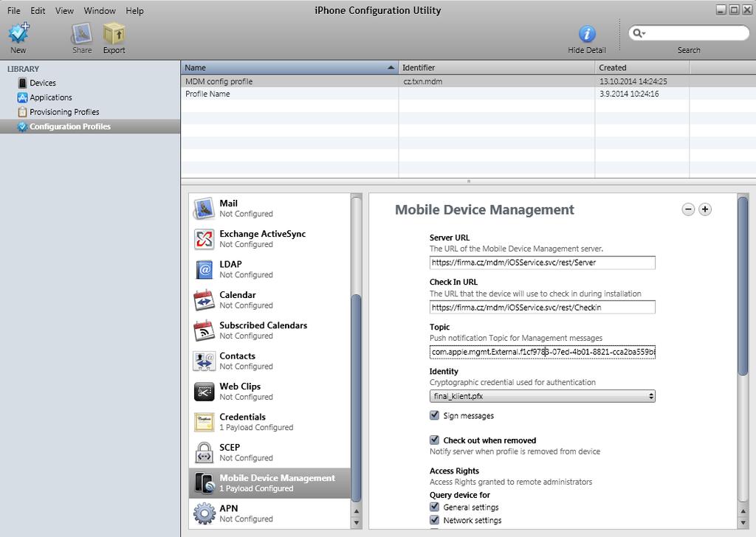Viewport: 756px width, 537px height.
Task: Click payload list scrollbar thumb
Action: pos(357,398)
